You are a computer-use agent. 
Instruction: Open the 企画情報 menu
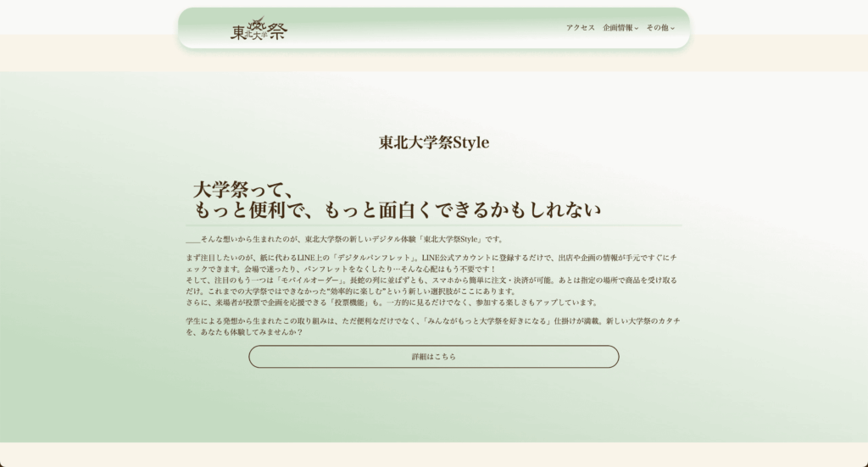(x=617, y=28)
